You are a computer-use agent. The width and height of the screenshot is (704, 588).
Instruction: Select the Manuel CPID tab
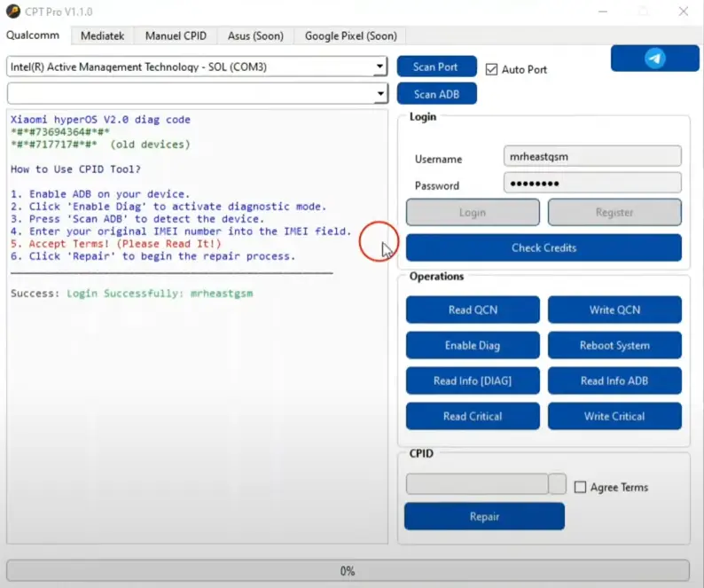click(176, 36)
